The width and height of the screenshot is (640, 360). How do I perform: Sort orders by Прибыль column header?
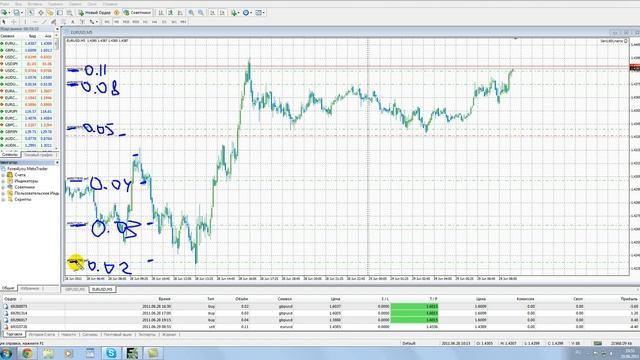pyautogui.click(x=629, y=299)
